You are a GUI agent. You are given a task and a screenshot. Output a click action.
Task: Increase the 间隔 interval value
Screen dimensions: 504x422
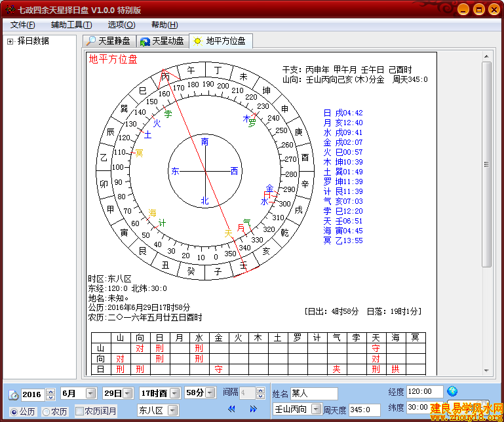tap(261, 390)
